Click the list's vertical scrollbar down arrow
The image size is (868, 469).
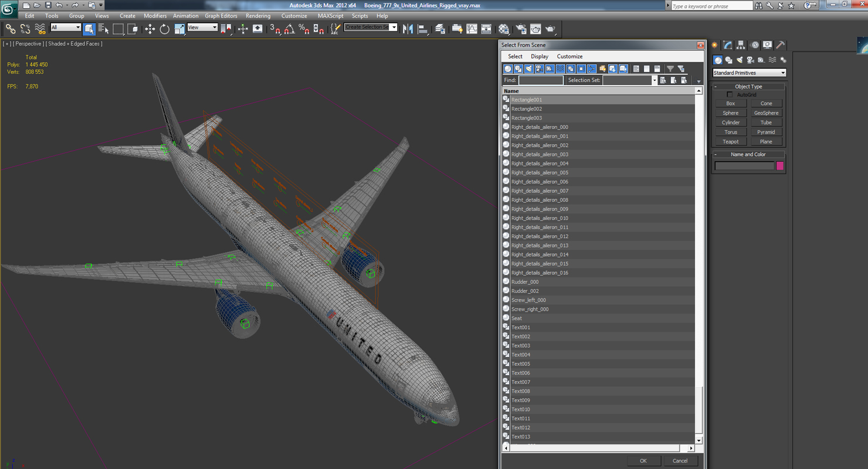click(x=699, y=440)
